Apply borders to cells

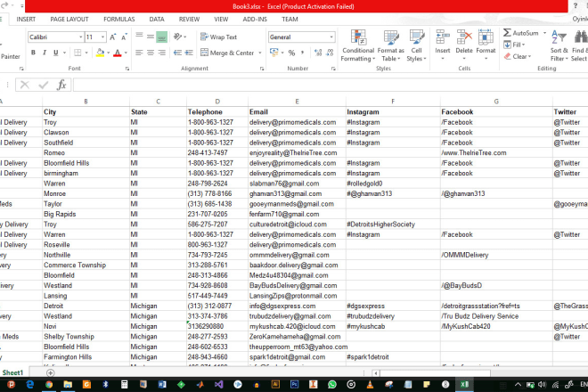78,53
